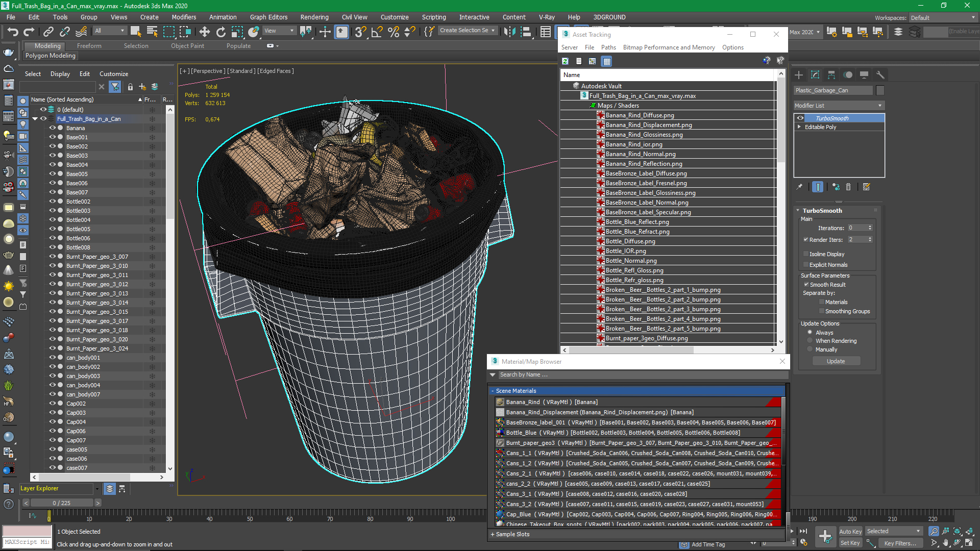
Task: Click the Pin Stack icon
Action: pyautogui.click(x=799, y=187)
